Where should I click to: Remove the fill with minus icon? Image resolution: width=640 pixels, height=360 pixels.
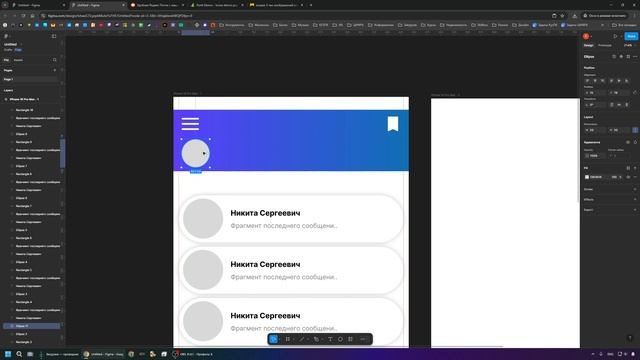[635, 177]
